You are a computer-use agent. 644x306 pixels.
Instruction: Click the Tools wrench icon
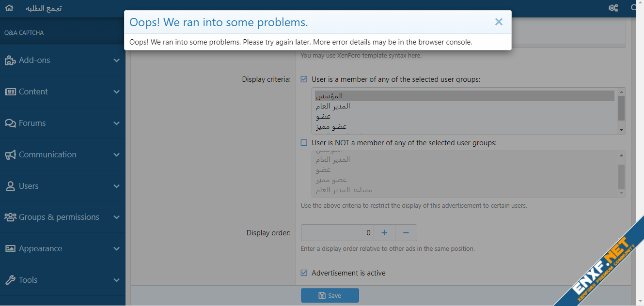pos(10,280)
